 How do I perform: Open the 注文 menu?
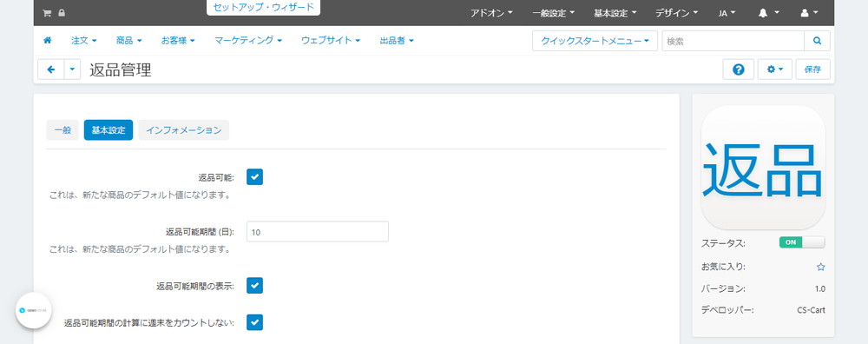[84, 41]
